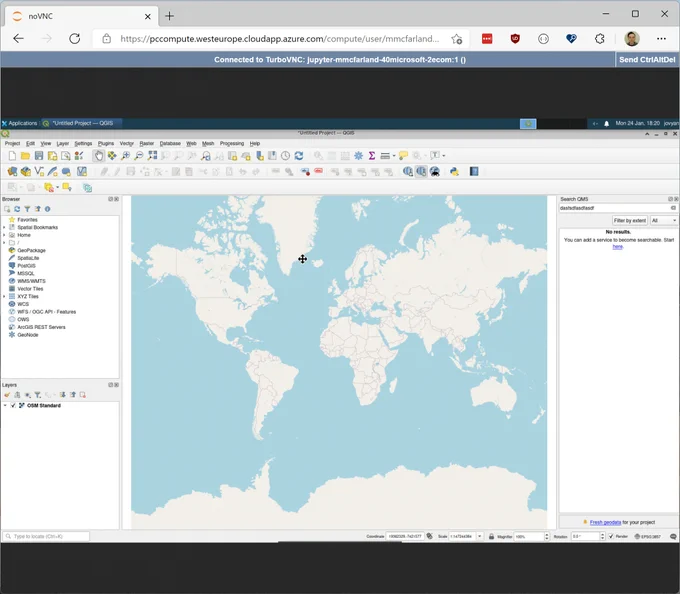Screen dimensions: 680x594
Task: Select the Pan Map hand tool
Action: point(99,156)
